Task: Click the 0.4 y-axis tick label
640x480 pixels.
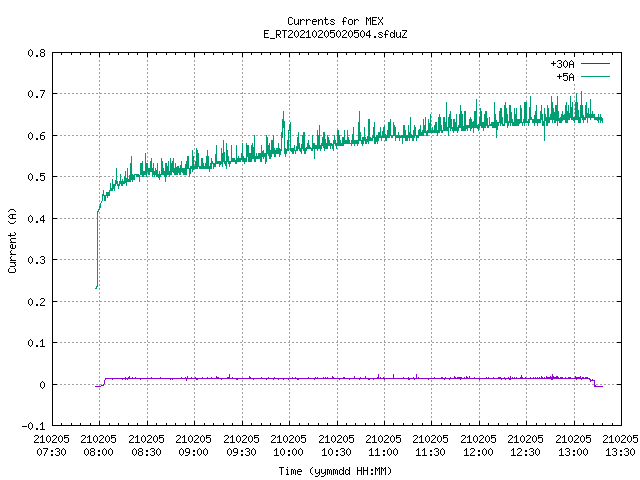Action: (37, 219)
